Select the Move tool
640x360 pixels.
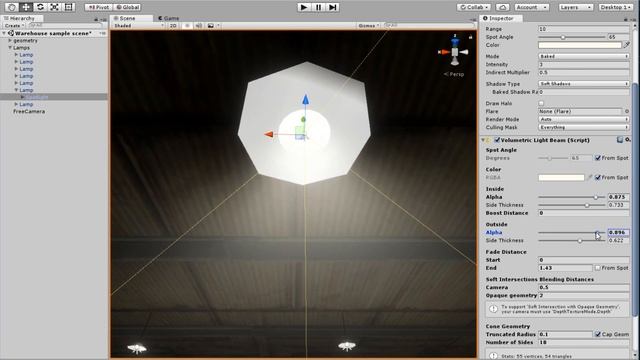pyautogui.click(x=26, y=7)
